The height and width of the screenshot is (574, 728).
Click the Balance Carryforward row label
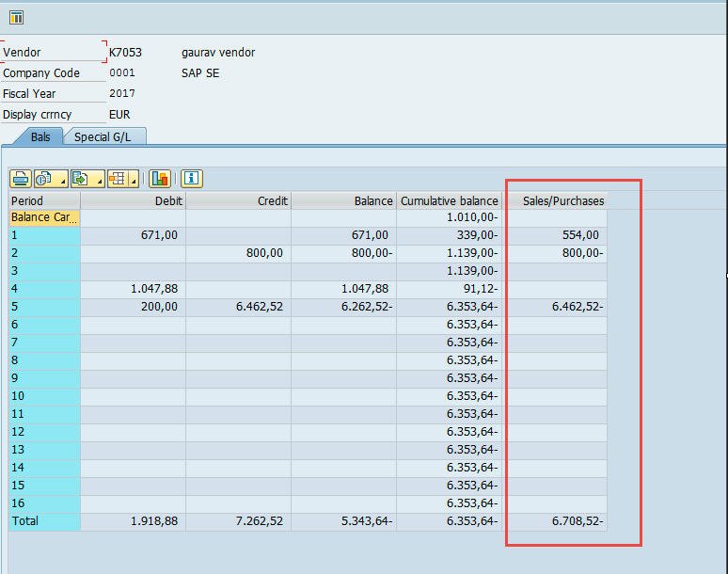point(44,217)
